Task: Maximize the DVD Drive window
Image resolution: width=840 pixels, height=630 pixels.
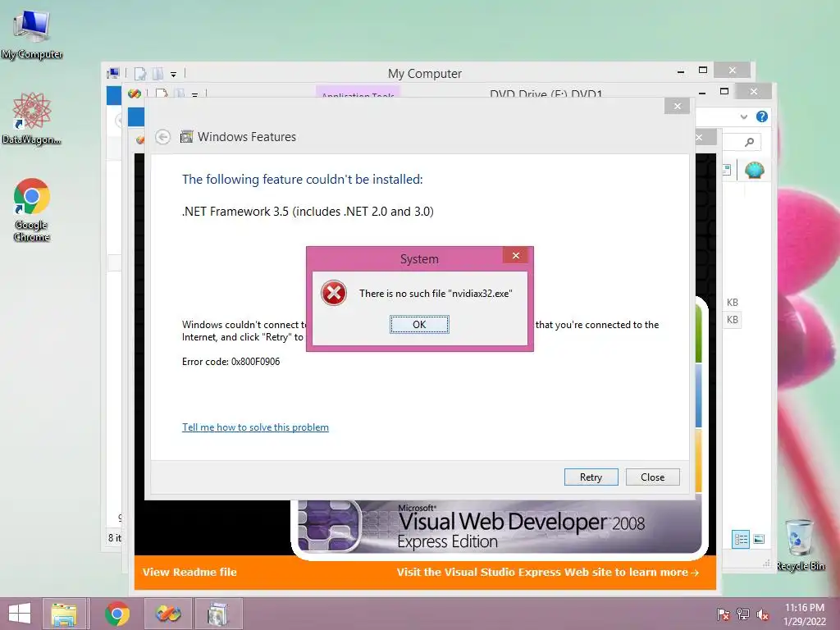Action: click(x=724, y=92)
